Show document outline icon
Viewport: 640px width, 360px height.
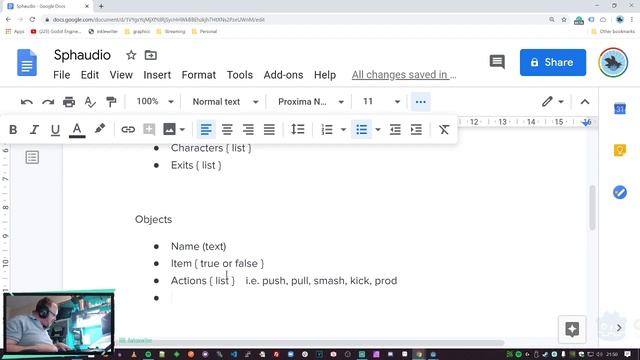coord(32,157)
